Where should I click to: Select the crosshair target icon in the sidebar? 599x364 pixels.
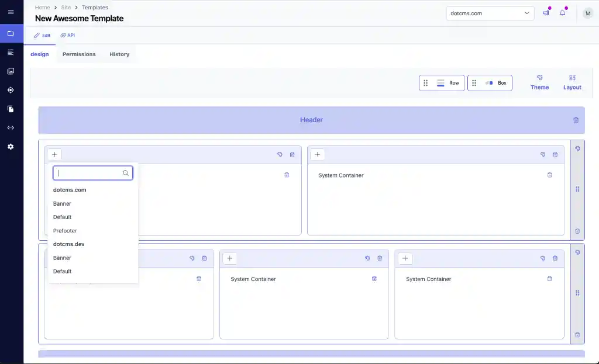tap(11, 90)
